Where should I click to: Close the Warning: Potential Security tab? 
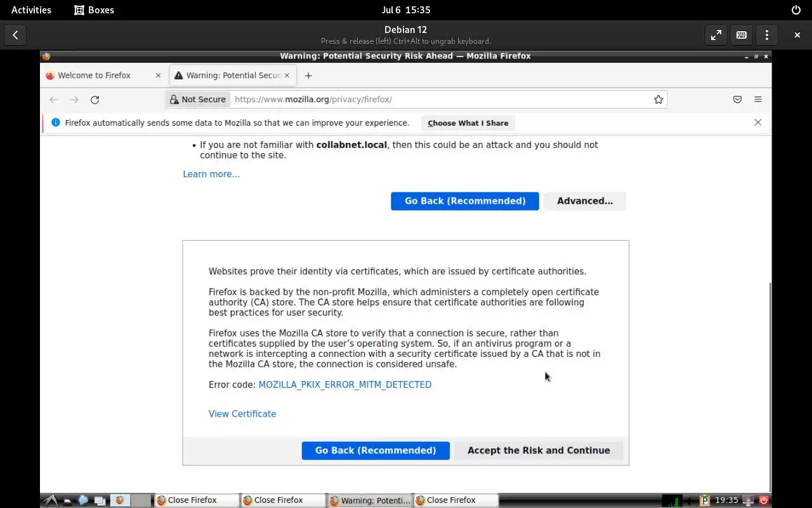(x=287, y=76)
